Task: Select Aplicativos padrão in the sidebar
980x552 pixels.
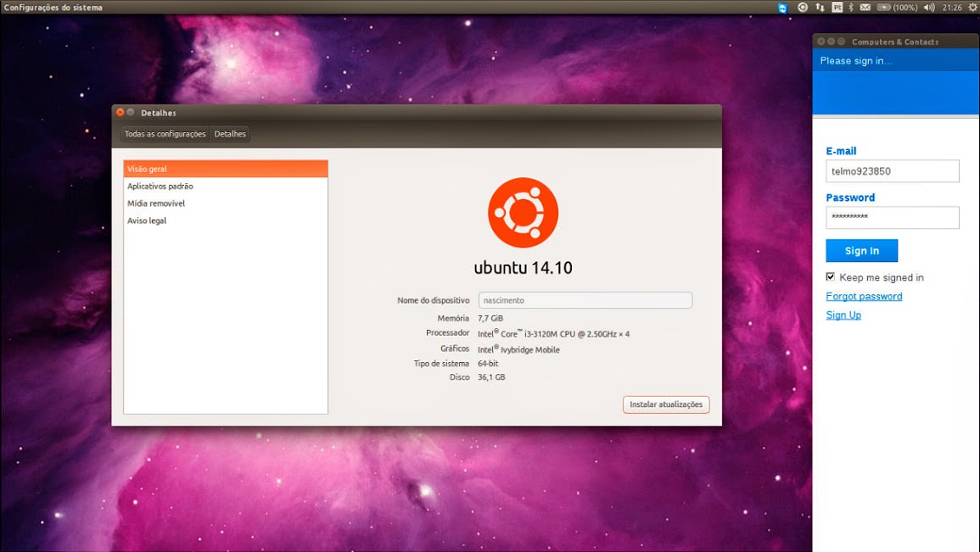Action: (226, 186)
